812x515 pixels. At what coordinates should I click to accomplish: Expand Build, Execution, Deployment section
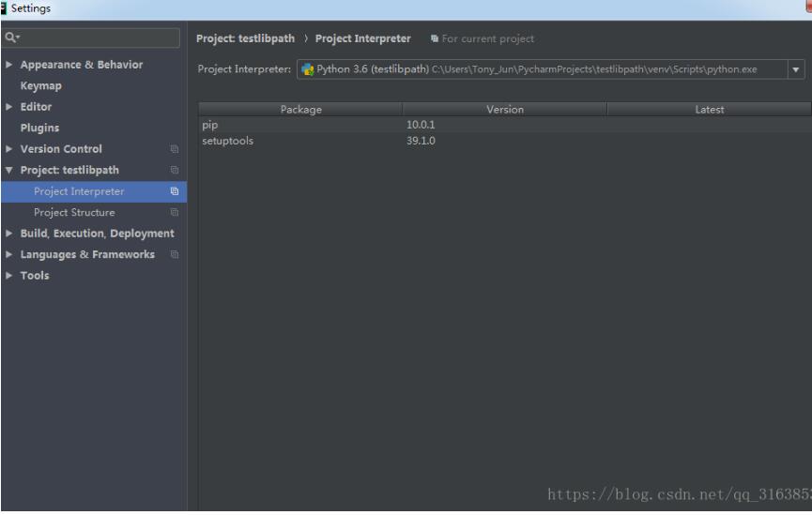[x=8, y=234]
